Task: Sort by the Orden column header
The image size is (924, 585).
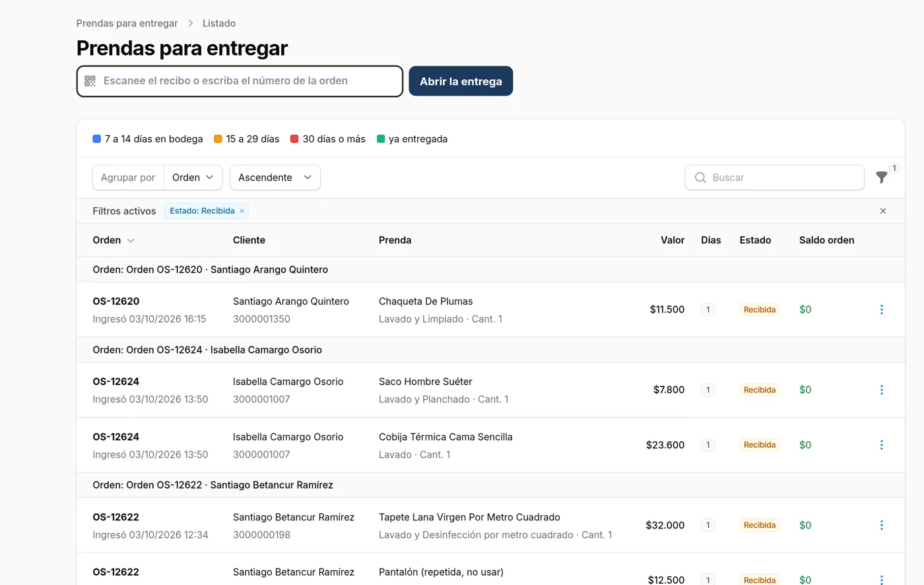Action: [x=114, y=240]
